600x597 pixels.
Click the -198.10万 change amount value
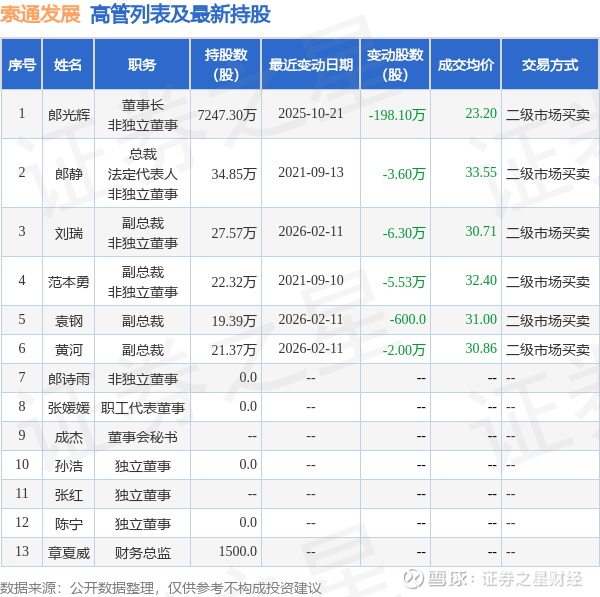pyautogui.click(x=397, y=115)
